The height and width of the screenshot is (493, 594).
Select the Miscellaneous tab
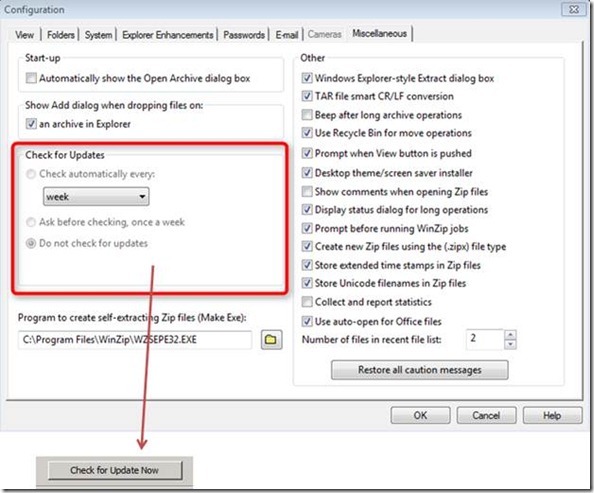(x=379, y=33)
